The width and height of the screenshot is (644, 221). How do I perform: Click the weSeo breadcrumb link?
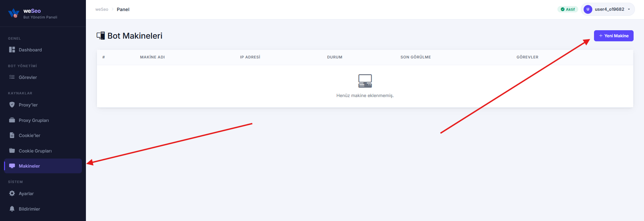[102, 9]
